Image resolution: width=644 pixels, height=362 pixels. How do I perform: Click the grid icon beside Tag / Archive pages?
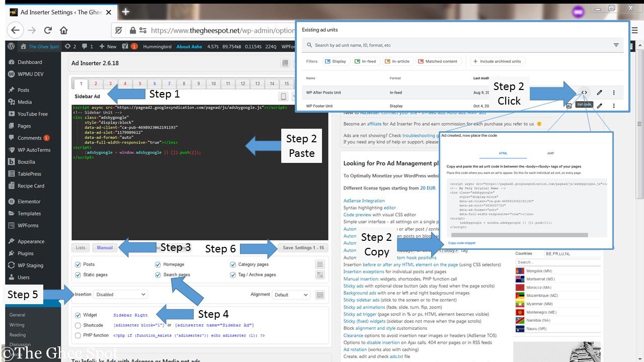[x=320, y=275]
